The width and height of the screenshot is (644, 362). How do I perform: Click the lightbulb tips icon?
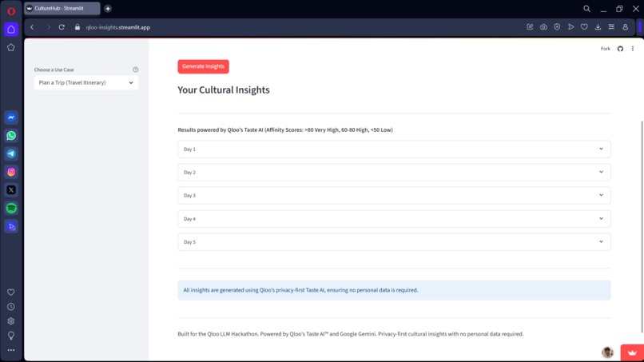click(x=11, y=336)
